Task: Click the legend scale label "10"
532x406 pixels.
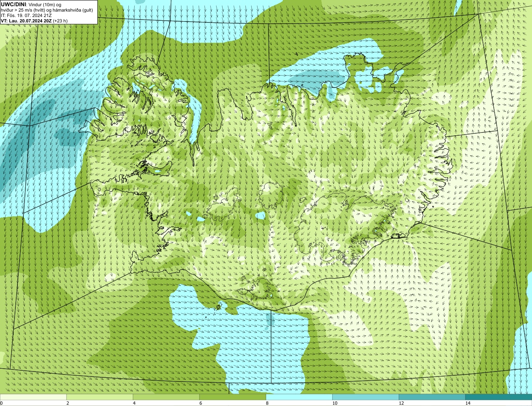Action: pos(335,403)
